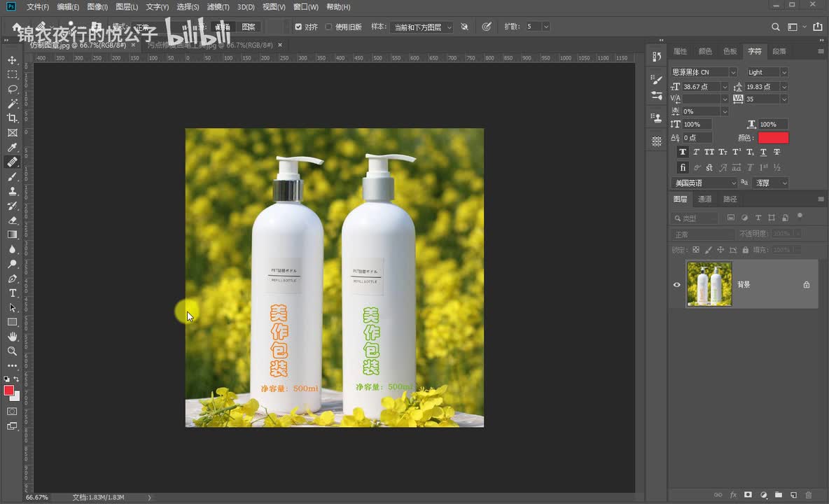
Task: Click the Quick Mask mode icon
Action: click(12, 411)
